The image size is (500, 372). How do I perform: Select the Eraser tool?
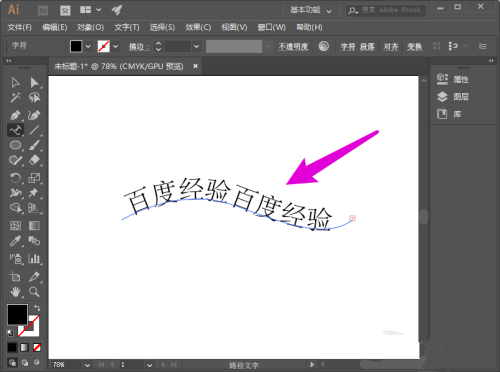[x=34, y=160]
